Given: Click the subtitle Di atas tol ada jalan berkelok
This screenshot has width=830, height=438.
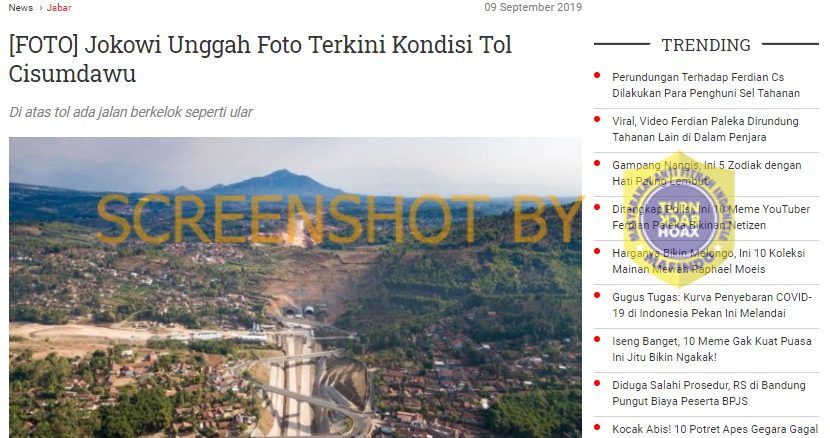Looking at the screenshot, I should (131, 112).
